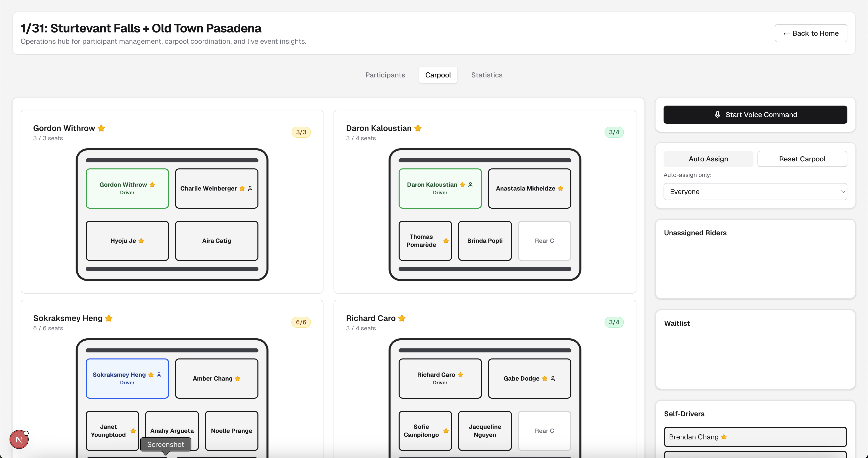Click the star beside Gordon Withrow's card title

coord(101,128)
